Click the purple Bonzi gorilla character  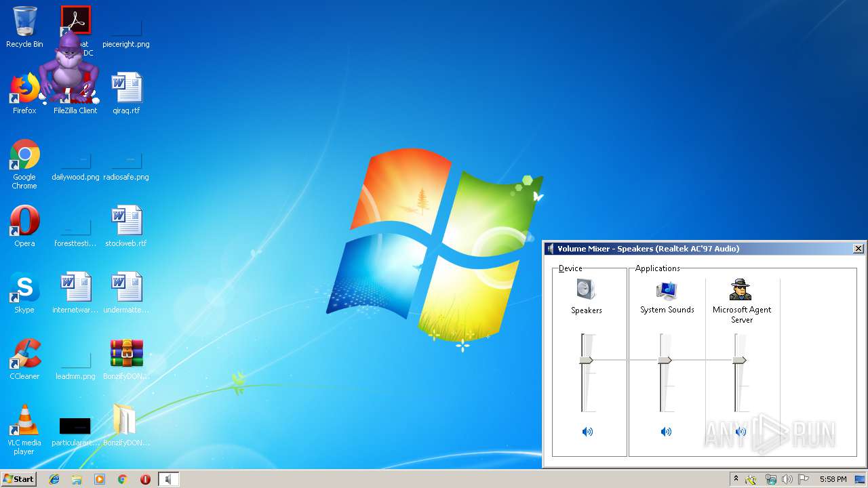68,66
